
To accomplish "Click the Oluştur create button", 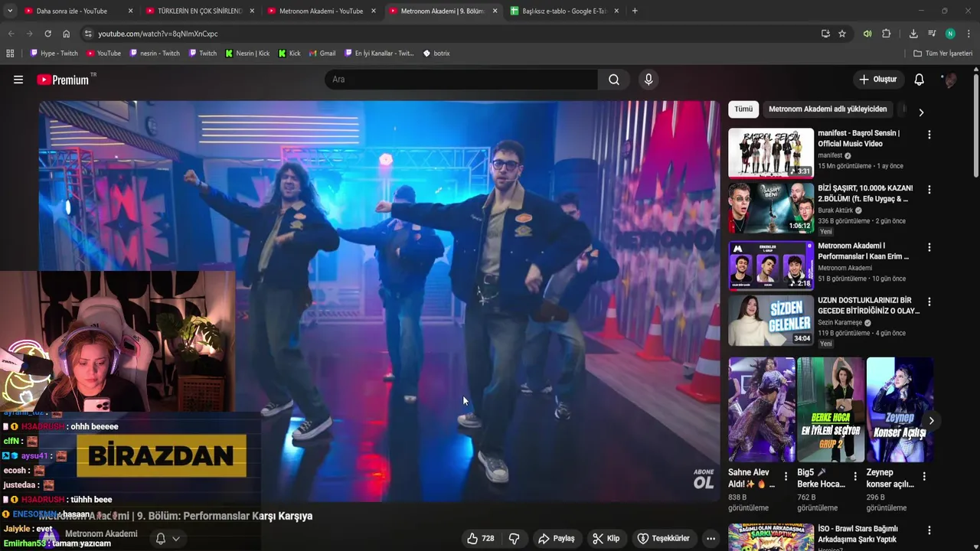I will (x=877, y=80).
